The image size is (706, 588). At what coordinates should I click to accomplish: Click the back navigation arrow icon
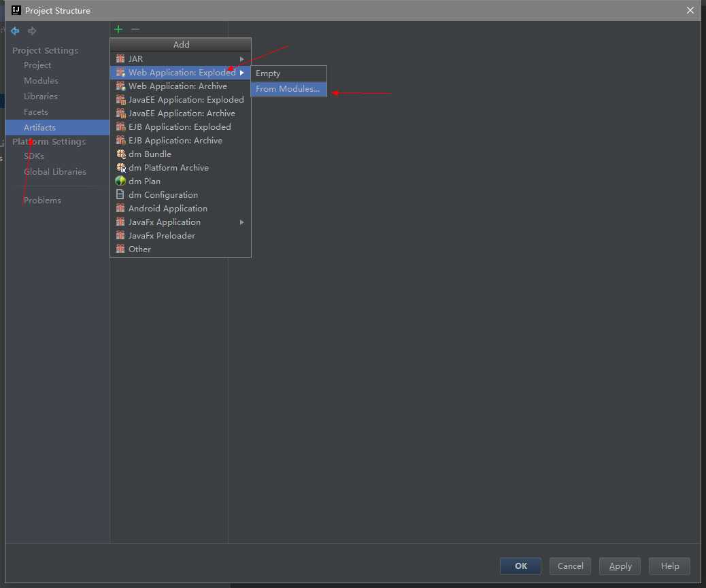15,31
